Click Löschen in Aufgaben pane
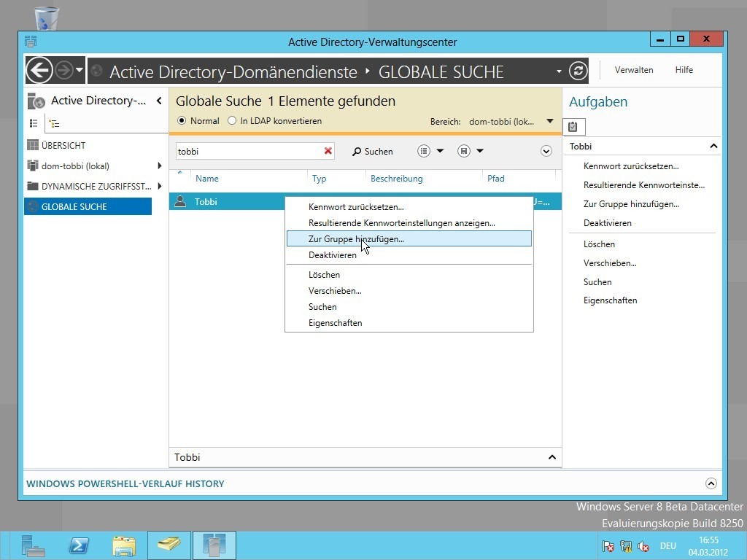The width and height of the screenshot is (747, 560). [x=599, y=244]
